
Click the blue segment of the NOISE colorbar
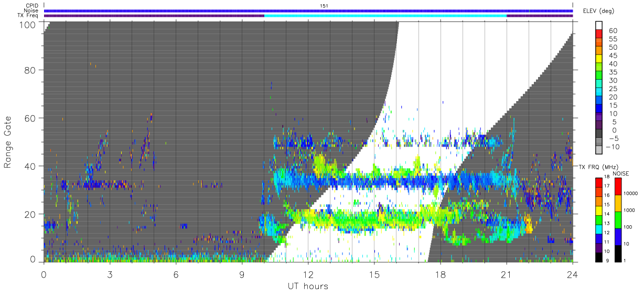coord(618,236)
